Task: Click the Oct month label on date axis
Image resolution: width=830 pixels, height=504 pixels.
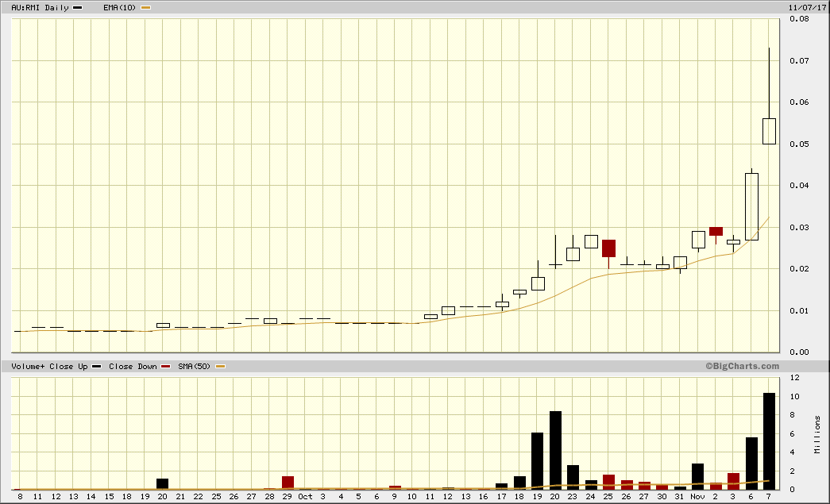Action: [x=306, y=497]
